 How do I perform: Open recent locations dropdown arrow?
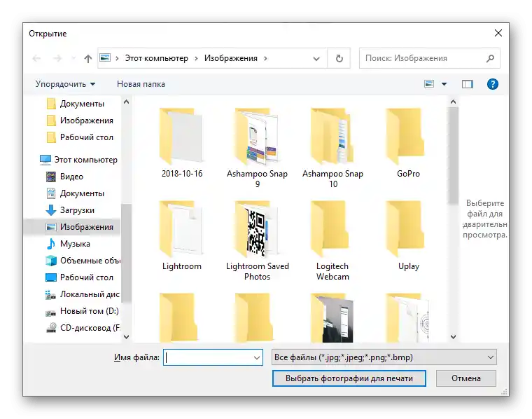point(73,58)
